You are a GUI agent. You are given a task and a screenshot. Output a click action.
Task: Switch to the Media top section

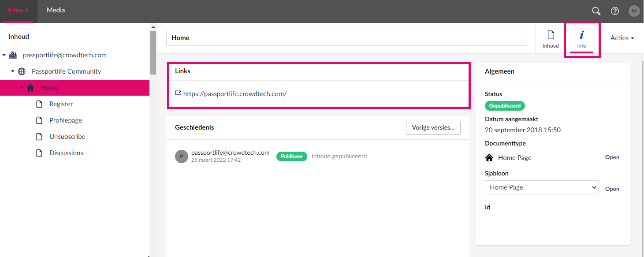coord(56,10)
